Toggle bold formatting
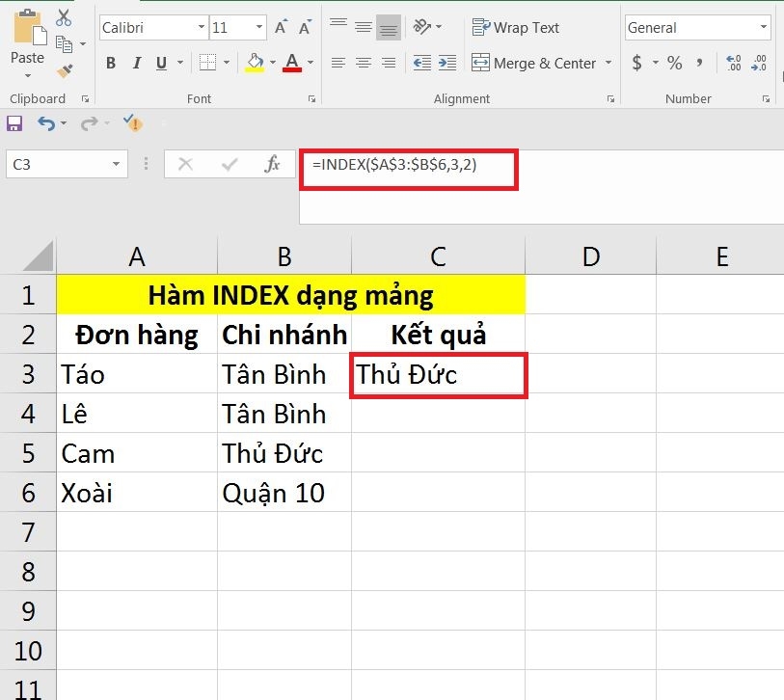 tap(110, 62)
